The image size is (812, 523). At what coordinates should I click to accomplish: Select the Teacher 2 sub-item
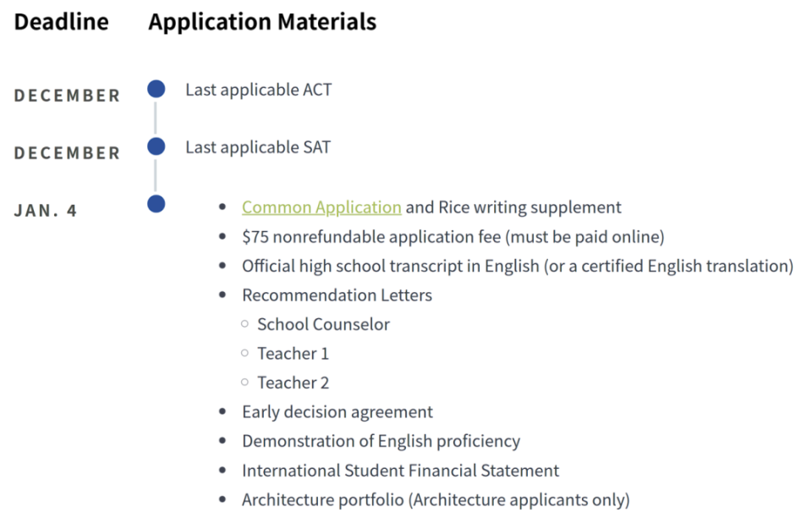pos(293,383)
